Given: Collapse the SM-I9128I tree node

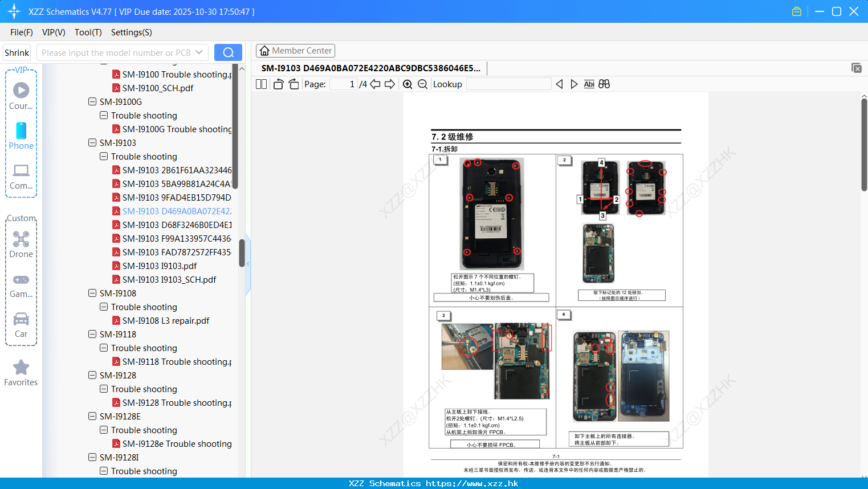Looking at the screenshot, I should [92, 457].
